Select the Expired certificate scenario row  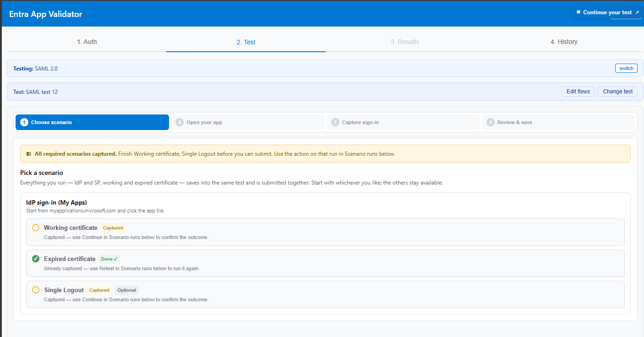coord(325,263)
